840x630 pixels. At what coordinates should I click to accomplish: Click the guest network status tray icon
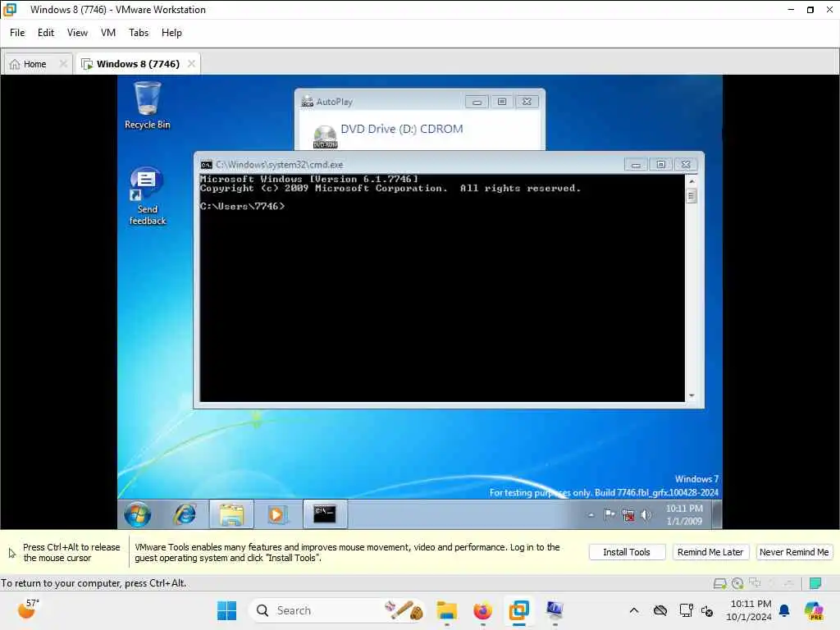(x=628, y=515)
